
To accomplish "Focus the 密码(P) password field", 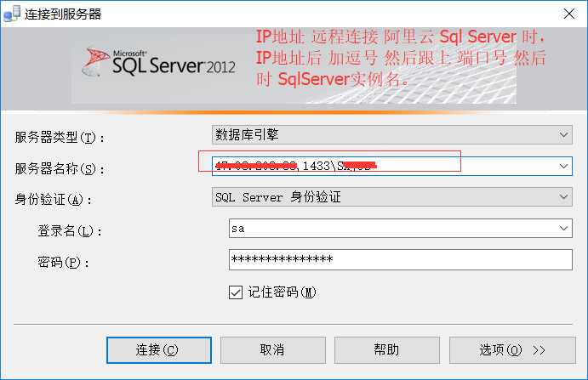I will coord(401,259).
